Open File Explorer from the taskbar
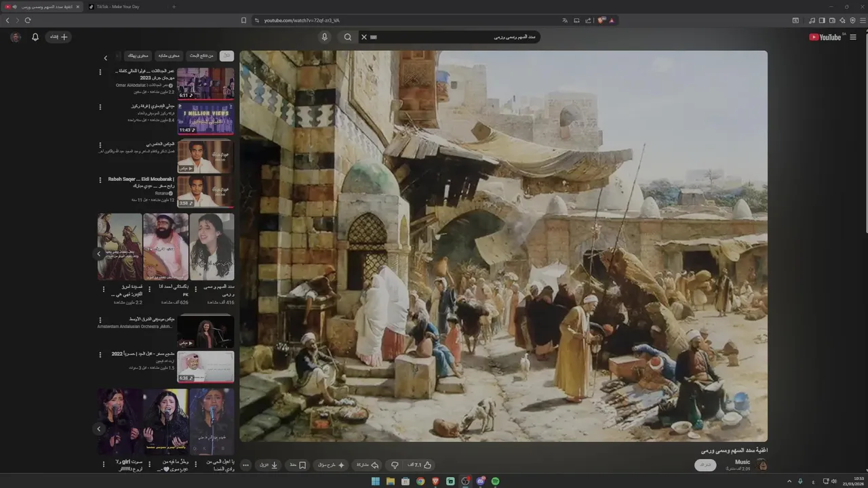This screenshot has width=868, height=488. coord(391,481)
